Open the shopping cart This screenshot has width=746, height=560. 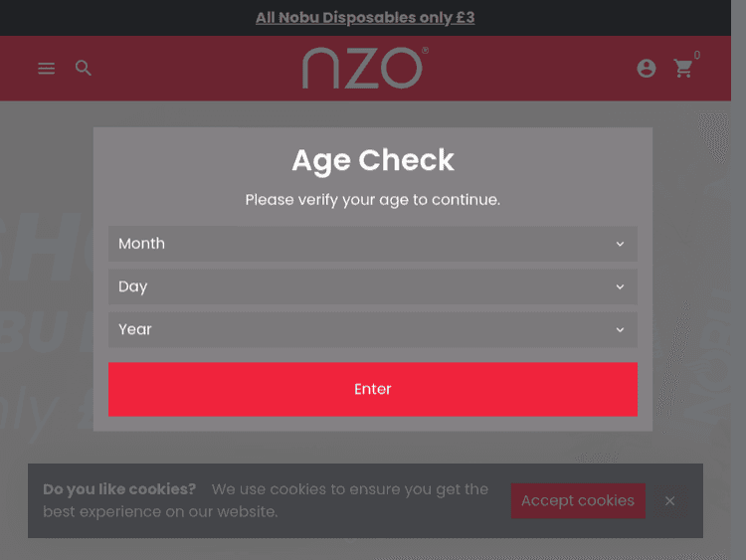[x=683, y=69]
